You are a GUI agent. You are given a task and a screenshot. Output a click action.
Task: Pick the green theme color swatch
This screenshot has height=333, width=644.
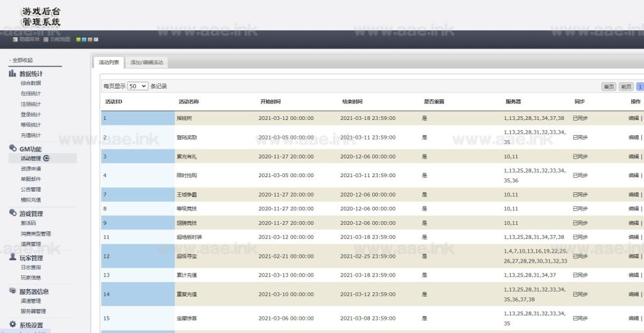pos(79,40)
